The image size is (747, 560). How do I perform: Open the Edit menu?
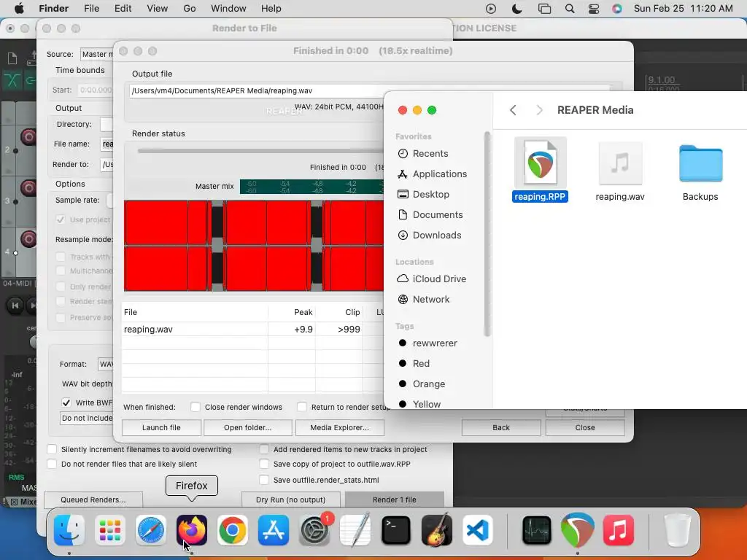(123, 9)
